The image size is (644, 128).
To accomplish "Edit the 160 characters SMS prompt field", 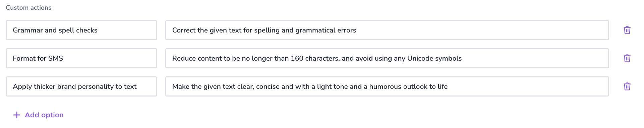I will pyautogui.click(x=387, y=58).
